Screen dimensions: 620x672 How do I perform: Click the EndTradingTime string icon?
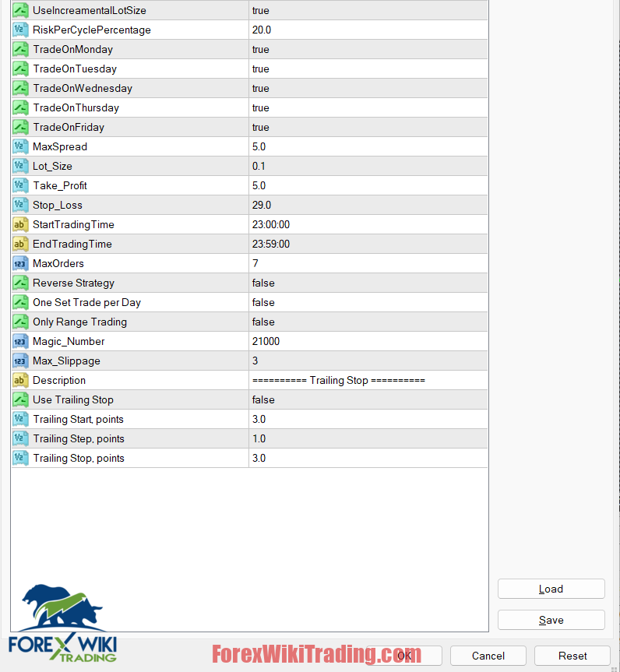tap(20, 244)
